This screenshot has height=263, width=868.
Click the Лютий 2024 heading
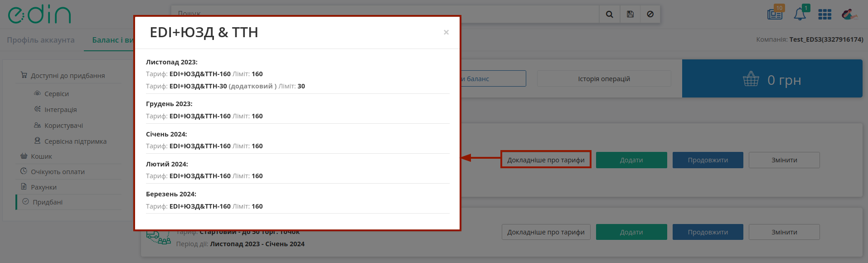click(167, 164)
